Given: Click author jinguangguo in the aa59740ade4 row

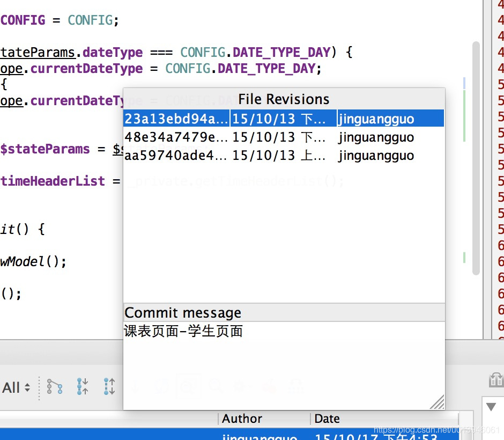Looking at the screenshot, I should [376, 156].
